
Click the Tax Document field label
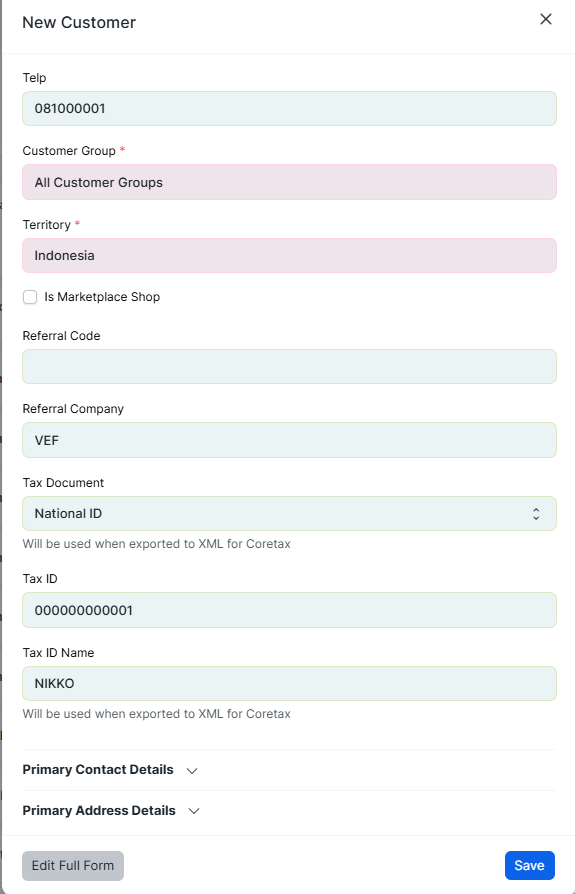click(63, 483)
